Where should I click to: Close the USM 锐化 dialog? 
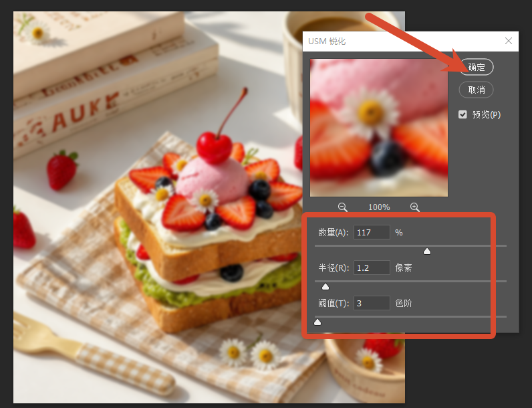pos(508,41)
